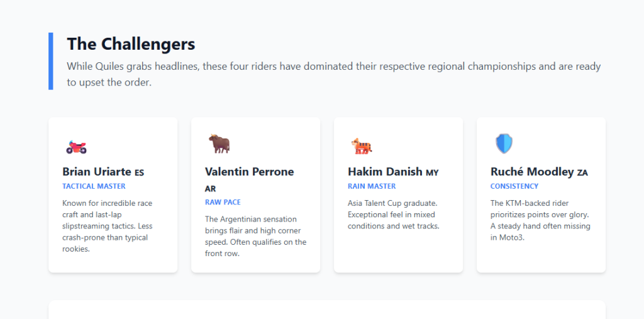Select the Valentin Perrone rider name
The width and height of the screenshot is (644, 319).
(x=249, y=172)
